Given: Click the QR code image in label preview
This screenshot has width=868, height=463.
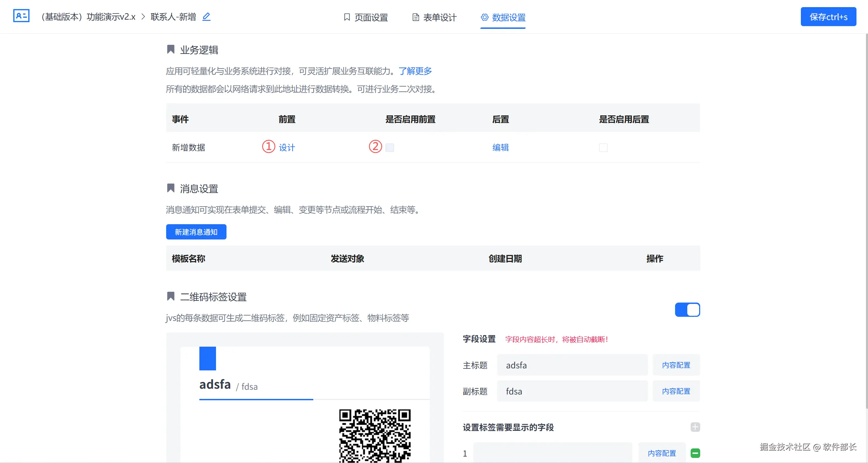Looking at the screenshot, I should pyautogui.click(x=375, y=436).
